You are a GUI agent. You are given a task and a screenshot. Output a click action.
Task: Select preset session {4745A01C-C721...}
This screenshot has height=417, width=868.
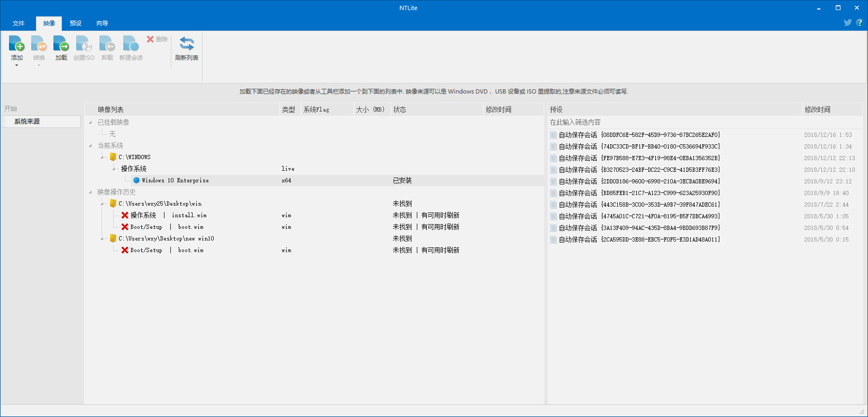pyautogui.click(x=705, y=216)
